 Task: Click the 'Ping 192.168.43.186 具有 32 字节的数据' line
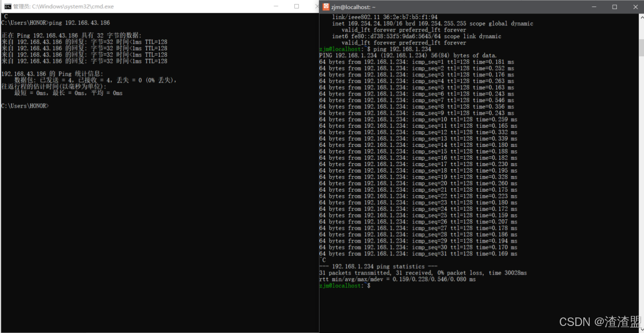[72, 36]
